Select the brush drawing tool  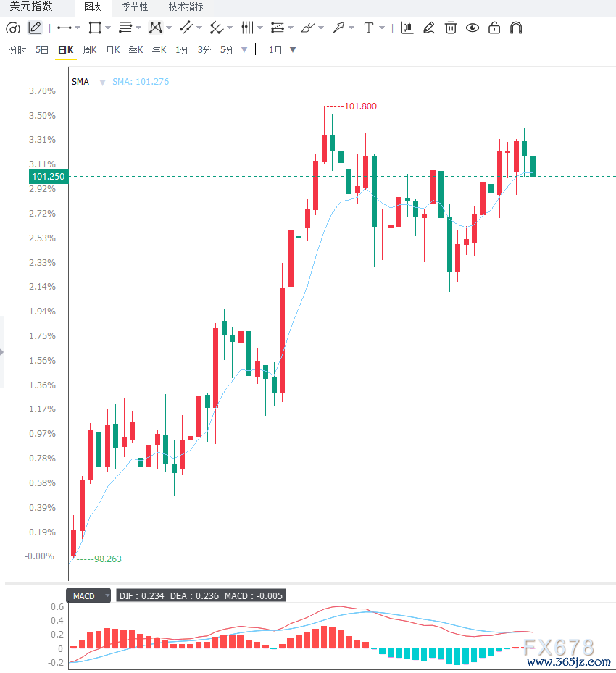point(308,28)
